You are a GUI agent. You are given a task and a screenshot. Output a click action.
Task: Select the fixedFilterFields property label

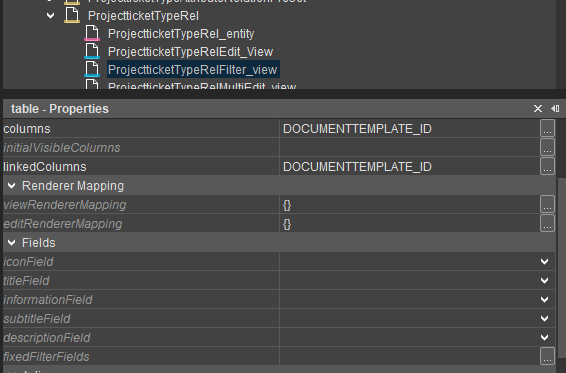(46, 357)
